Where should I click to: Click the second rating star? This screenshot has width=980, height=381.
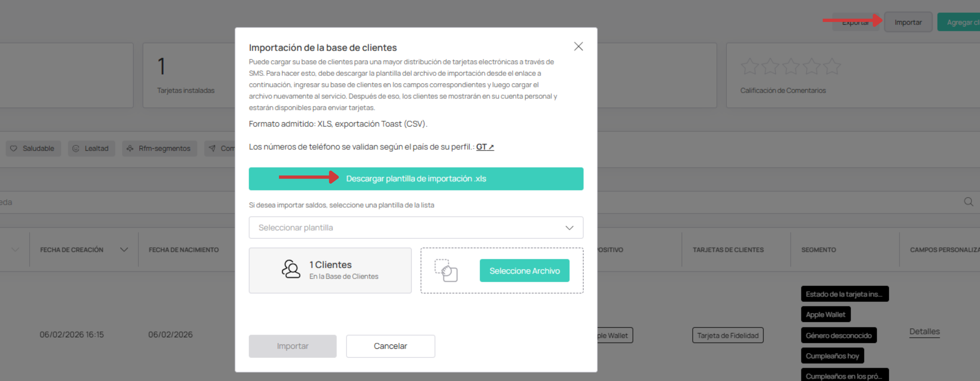coord(770,66)
